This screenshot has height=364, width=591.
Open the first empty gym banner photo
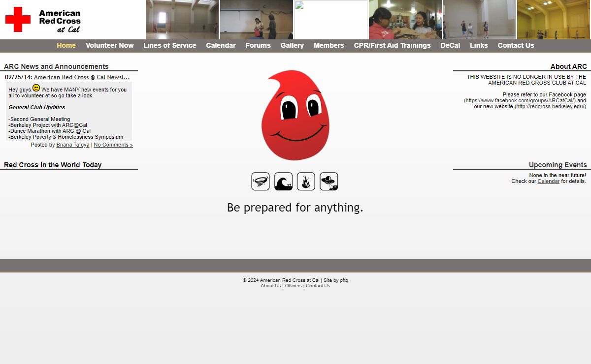(x=182, y=20)
